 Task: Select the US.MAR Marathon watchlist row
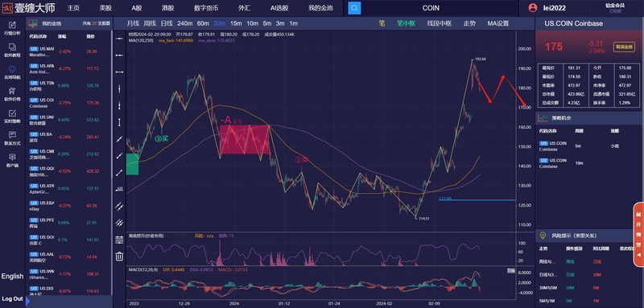pos(69,51)
